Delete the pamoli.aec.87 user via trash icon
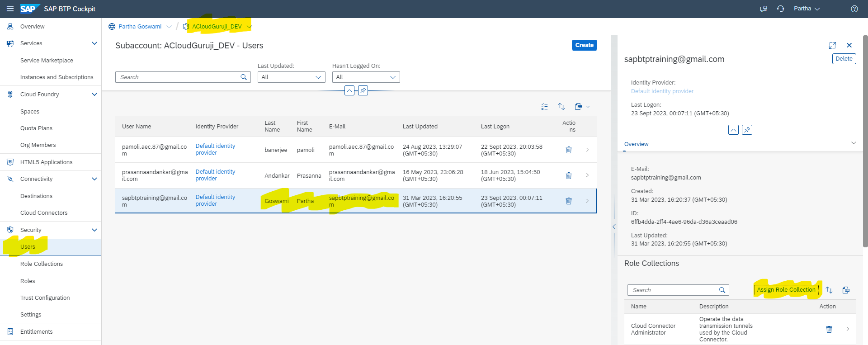Screen dimensions: 868x345 tap(569, 150)
